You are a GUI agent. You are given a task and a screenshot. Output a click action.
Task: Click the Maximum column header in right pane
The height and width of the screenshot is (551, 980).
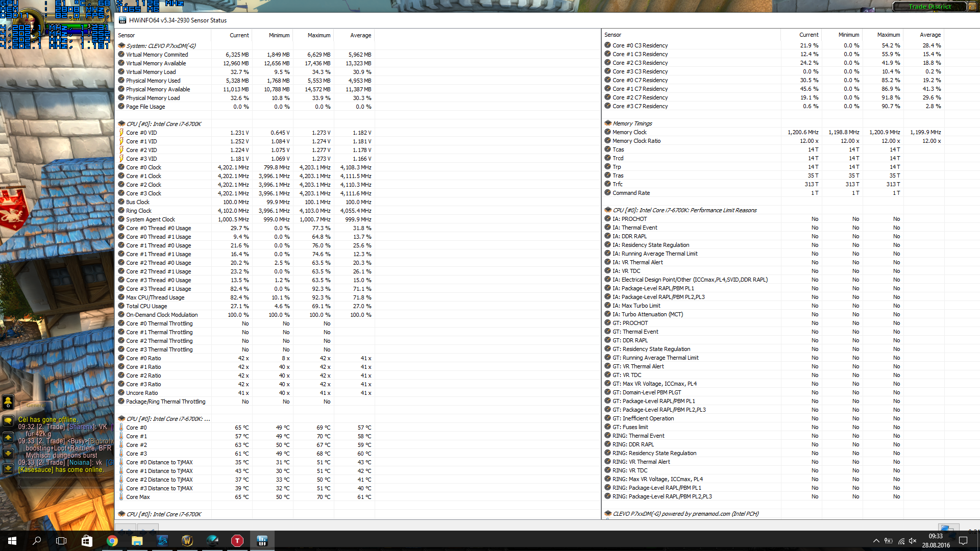(x=883, y=35)
